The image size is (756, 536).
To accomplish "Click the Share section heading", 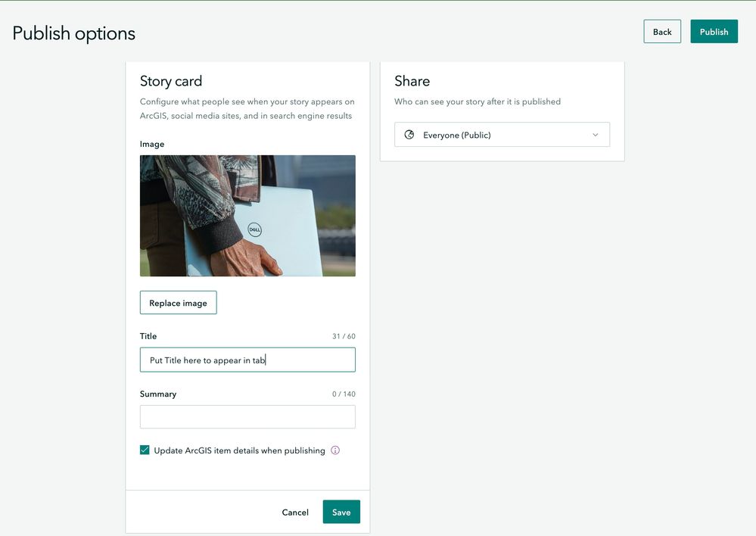I will point(412,81).
